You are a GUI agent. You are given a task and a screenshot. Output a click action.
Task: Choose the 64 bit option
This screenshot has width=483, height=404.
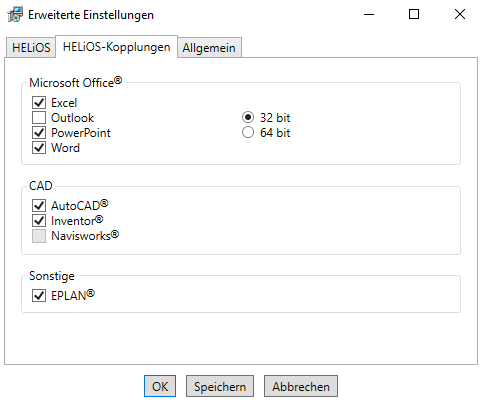pyautogui.click(x=248, y=132)
